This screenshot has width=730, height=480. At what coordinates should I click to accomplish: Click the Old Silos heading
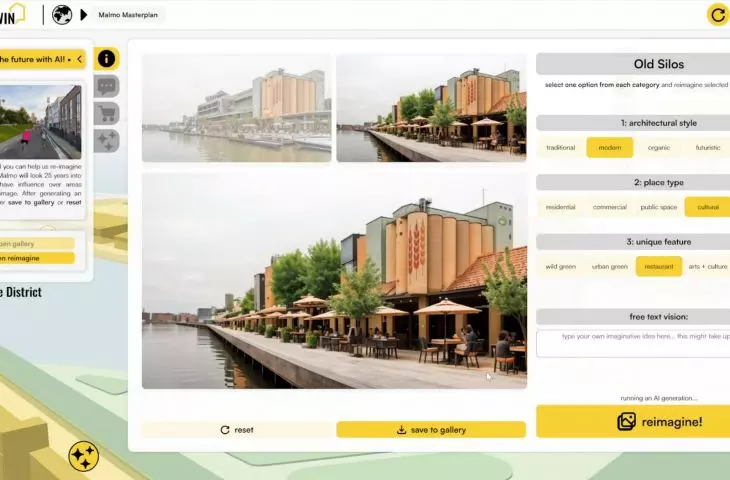pos(658,64)
